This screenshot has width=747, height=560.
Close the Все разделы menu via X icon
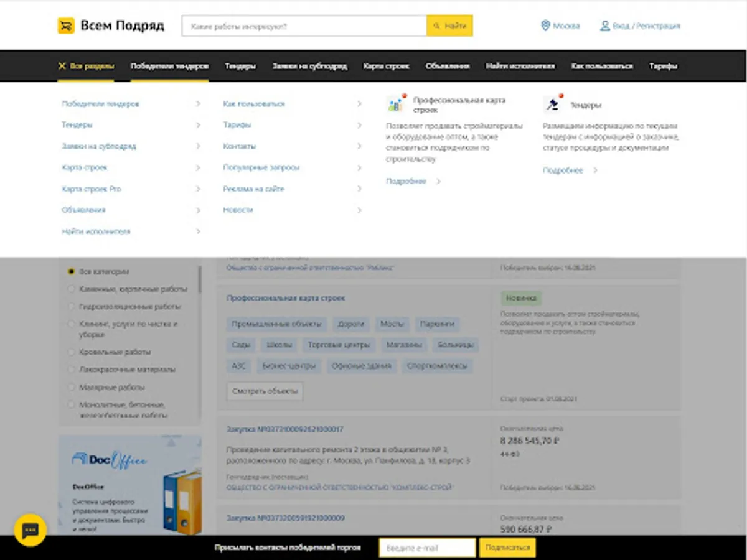[62, 66]
